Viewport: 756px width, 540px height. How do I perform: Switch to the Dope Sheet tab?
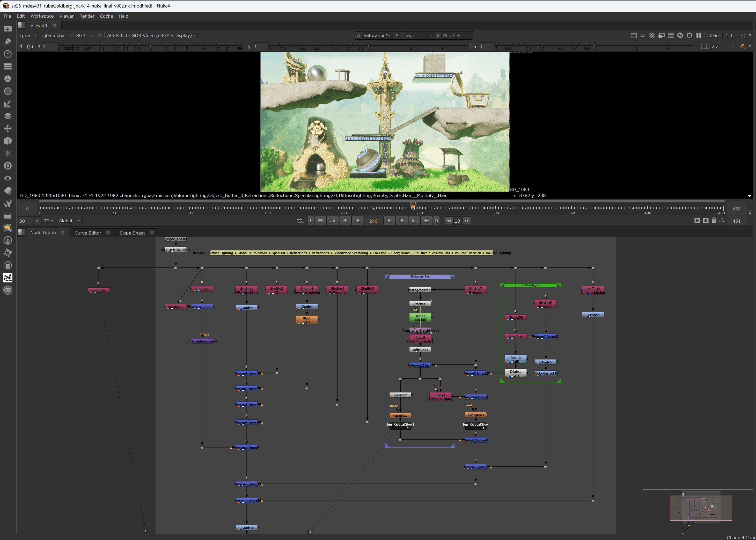click(132, 233)
